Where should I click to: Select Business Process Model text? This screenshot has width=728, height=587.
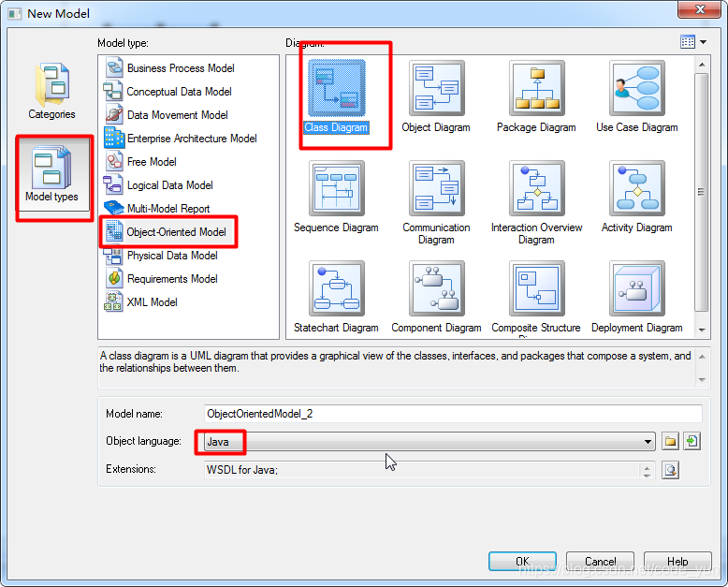tap(181, 68)
